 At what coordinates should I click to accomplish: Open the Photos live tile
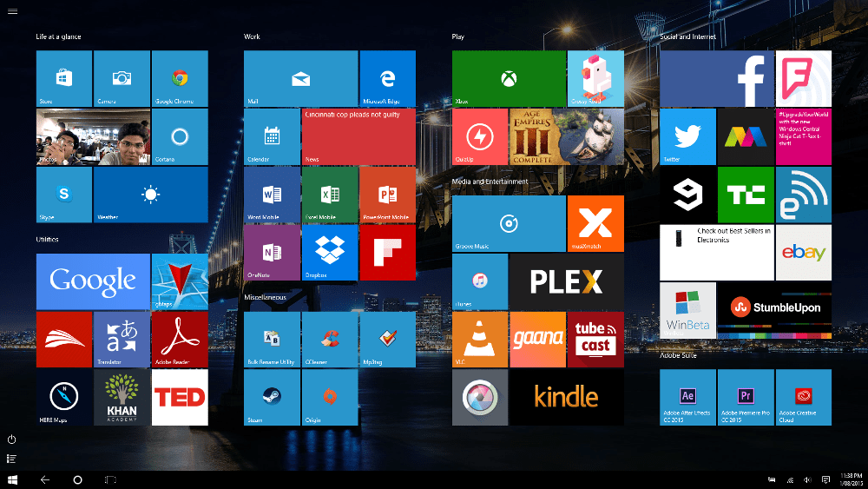[93, 136]
